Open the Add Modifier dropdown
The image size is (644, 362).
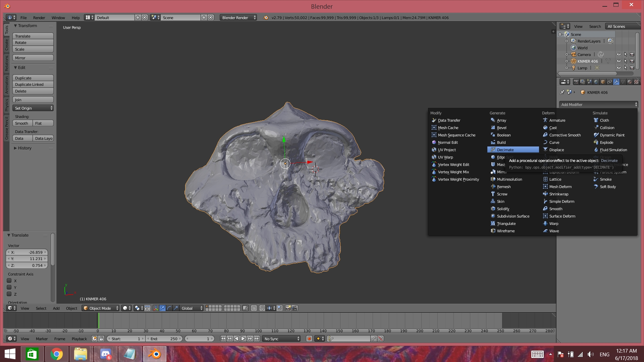(599, 105)
